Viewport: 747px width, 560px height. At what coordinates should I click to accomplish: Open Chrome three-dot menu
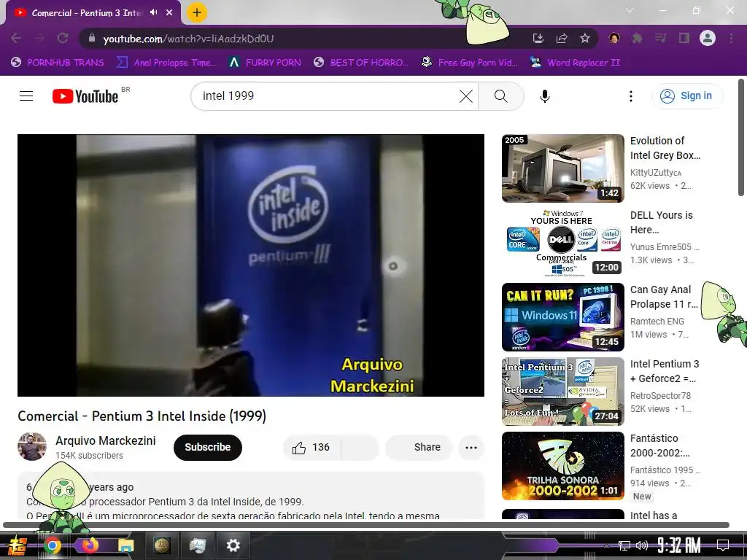pyautogui.click(x=731, y=38)
